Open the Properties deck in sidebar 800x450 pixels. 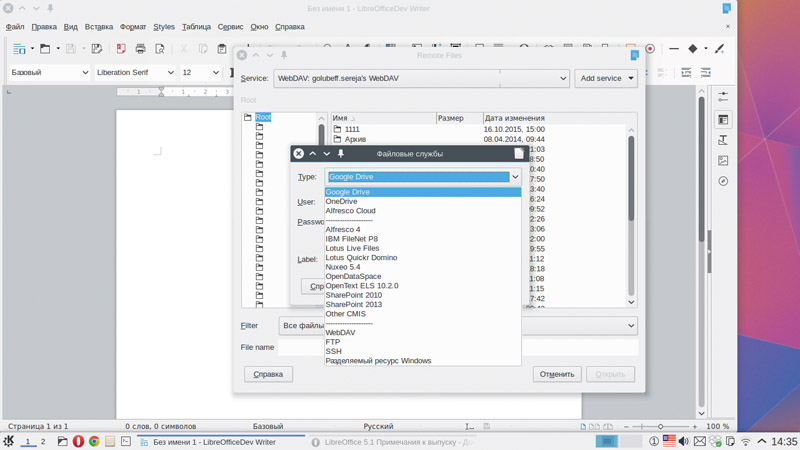click(723, 119)
